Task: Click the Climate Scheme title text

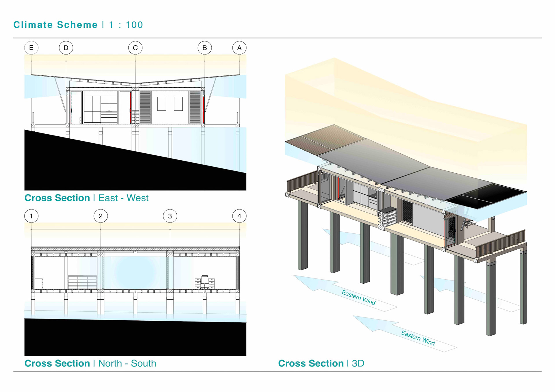Action: pos(55,25)
